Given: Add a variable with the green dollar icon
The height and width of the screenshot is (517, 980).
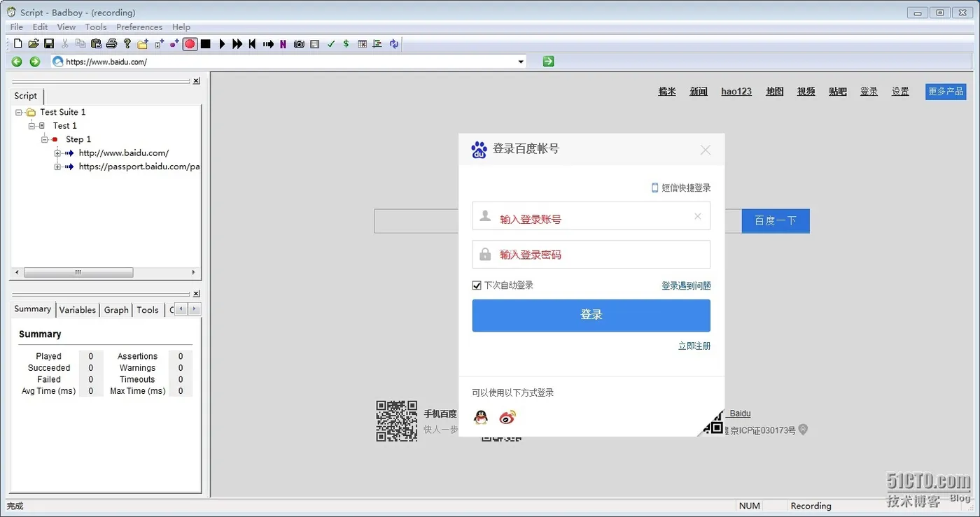Looking at the screenshot, I should point(346,44).
